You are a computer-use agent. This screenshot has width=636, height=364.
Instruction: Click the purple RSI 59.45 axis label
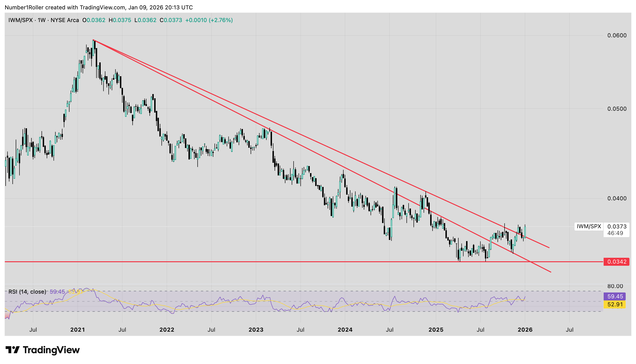coord(615,296)
